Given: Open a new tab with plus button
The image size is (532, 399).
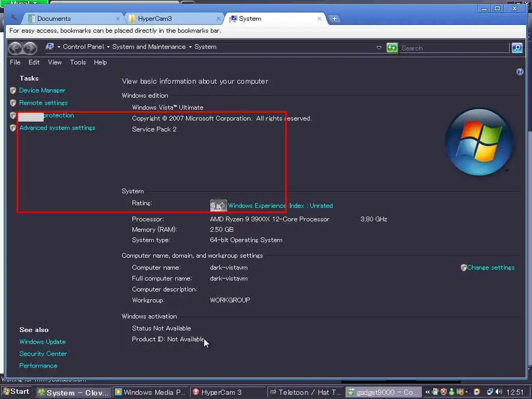Looking at the screenshot, I should [334, 19].
